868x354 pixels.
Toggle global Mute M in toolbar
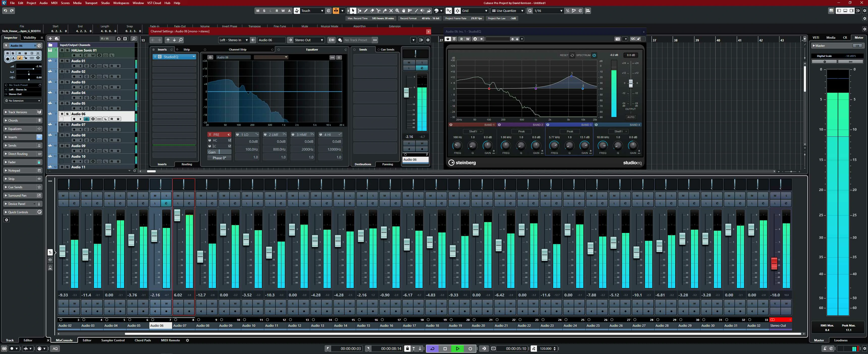tap(258, 11)
